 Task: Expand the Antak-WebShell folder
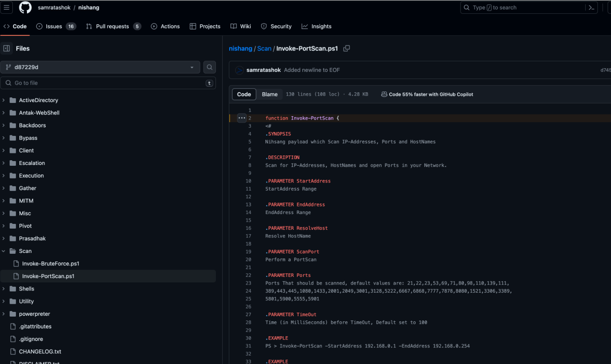tap(3, 113)
